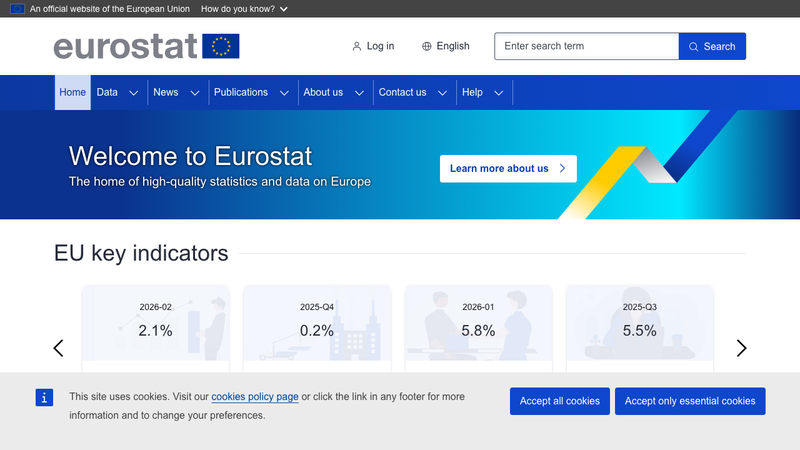Expand the Contact us menu chevron
This screenshot has height=450, width=800.
pyautogui.click(x=442, y=93)
